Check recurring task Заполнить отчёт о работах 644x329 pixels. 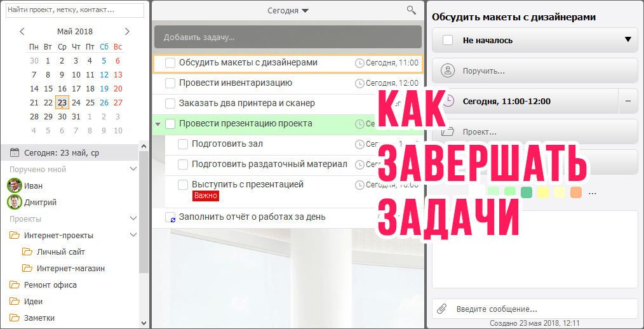click(170, 217)
